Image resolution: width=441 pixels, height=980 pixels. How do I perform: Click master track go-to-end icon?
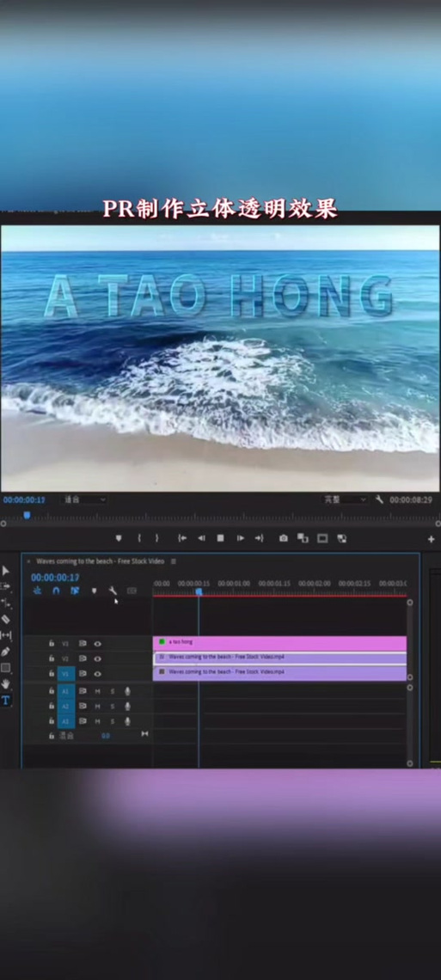point(145,734)
